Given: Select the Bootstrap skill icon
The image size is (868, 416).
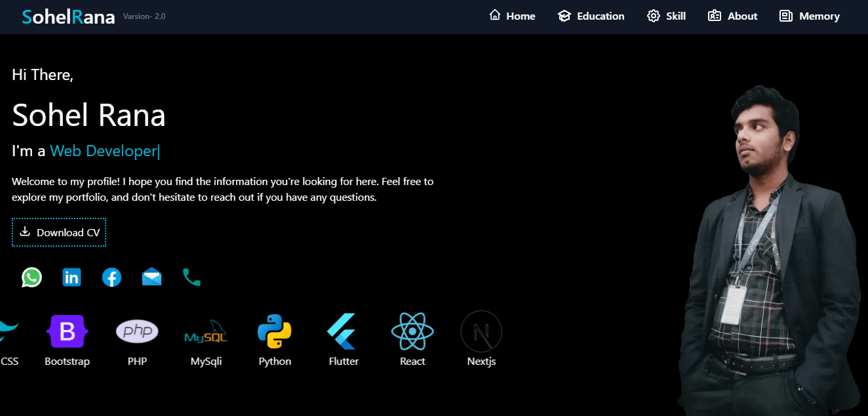Looking at the screenshot, I should 67,332.
